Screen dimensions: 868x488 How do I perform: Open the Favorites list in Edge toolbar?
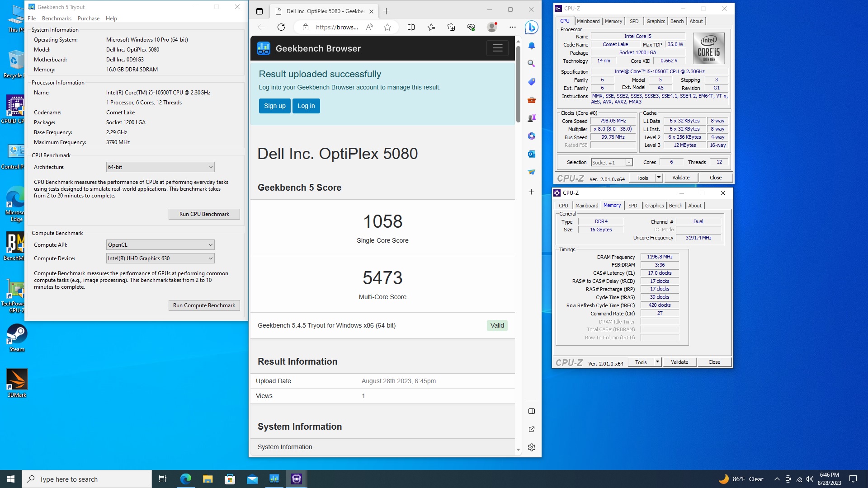(x=431, y=27)
